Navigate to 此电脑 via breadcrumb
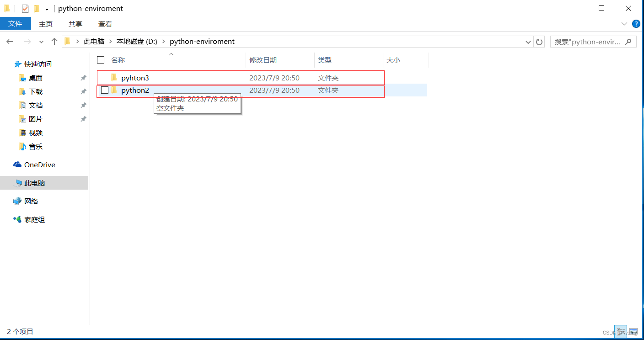 click(x=94, y=41)
